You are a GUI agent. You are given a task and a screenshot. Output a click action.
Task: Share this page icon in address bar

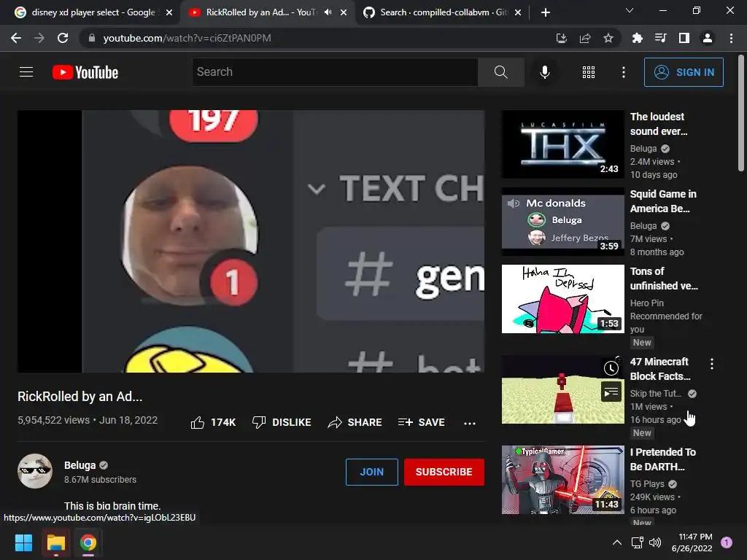coord(585,38)
